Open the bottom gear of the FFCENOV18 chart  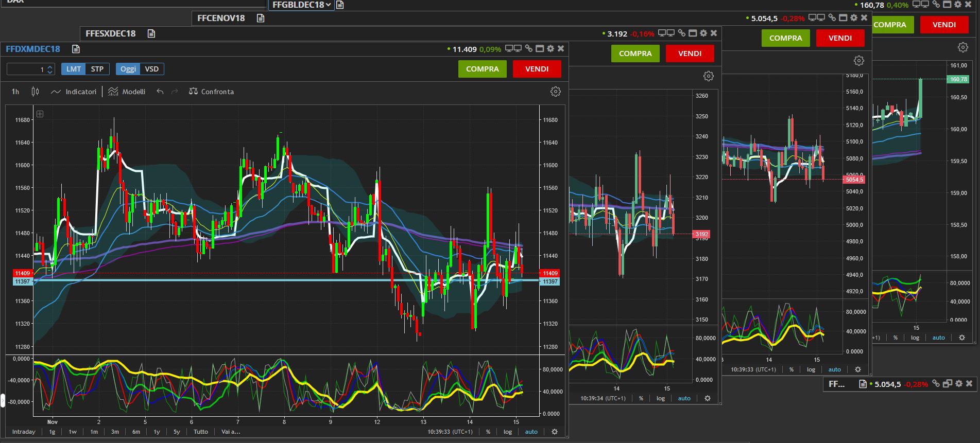coord(858,369)
